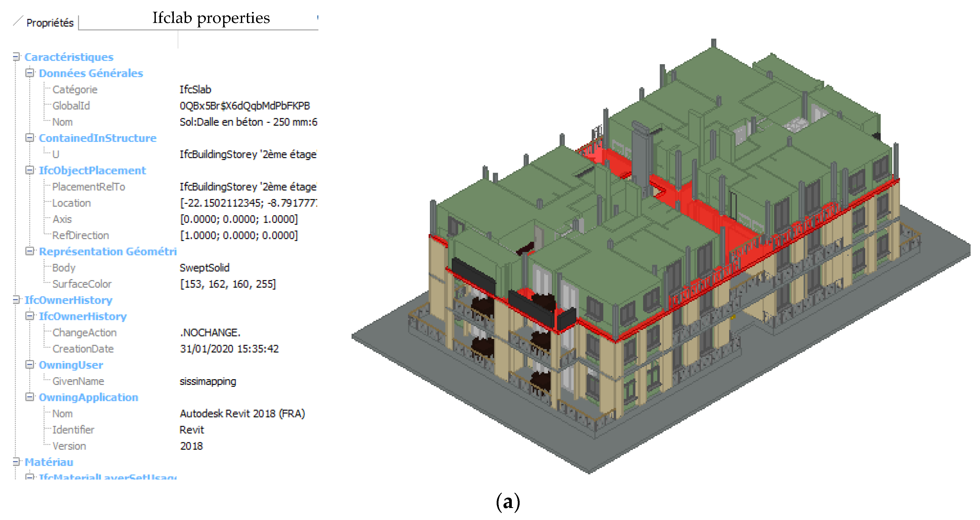Select the CreationDate property row
This screenshot has width=980, height=520.
click(x=83, y=349)
